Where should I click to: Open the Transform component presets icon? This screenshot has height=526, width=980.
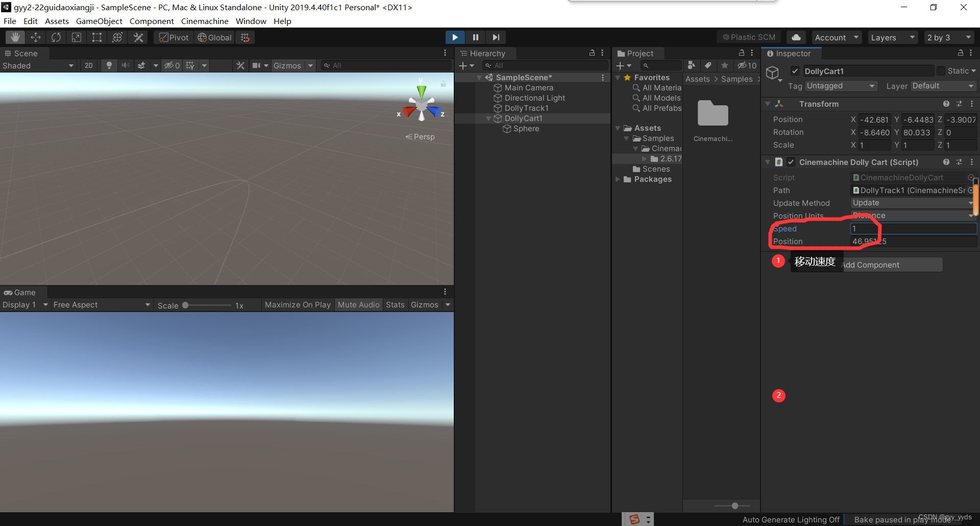click(959, 104)
